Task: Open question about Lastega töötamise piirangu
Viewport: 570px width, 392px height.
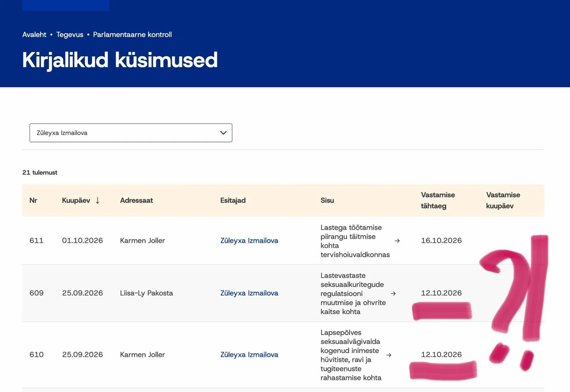Action: click(x=355, y=241)
